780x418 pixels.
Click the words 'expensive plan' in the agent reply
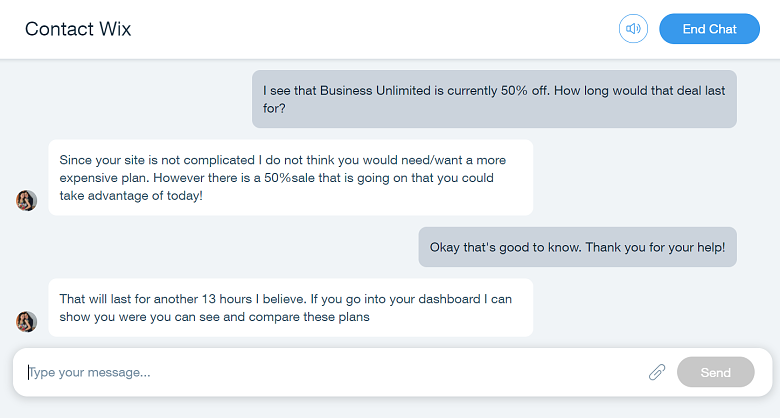103,178
